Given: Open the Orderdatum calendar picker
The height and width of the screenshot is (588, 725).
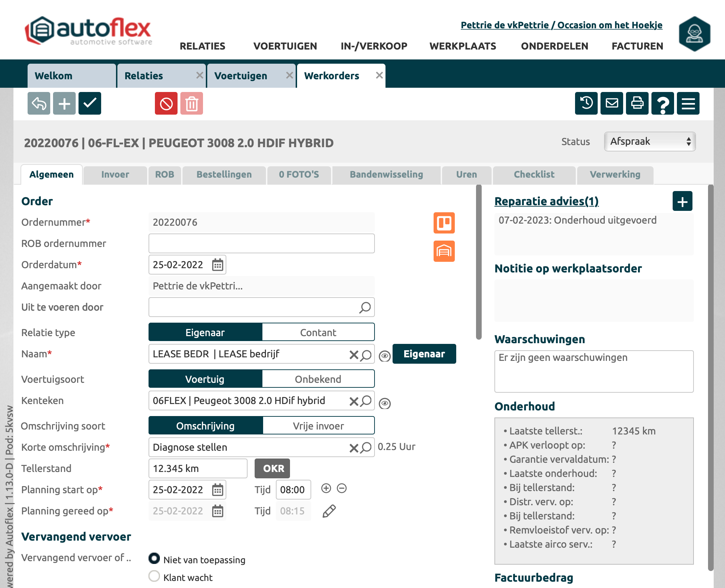Looking at the screenshot, I should 217,265.
